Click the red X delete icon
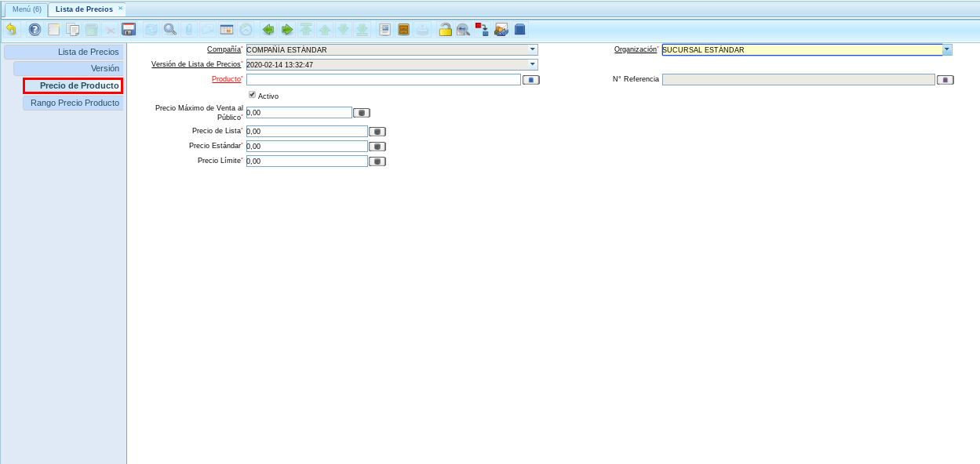Screen dimensions: 980x464 pos(111,30)
